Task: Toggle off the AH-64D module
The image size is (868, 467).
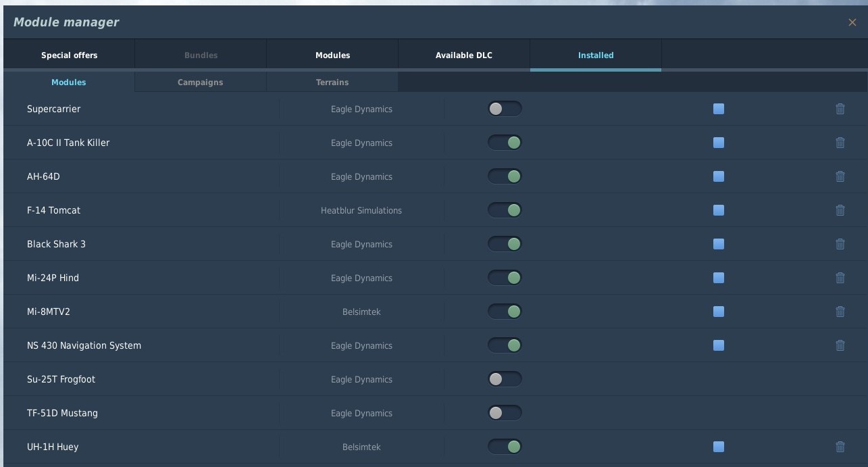Action: [x=505, y=176]
